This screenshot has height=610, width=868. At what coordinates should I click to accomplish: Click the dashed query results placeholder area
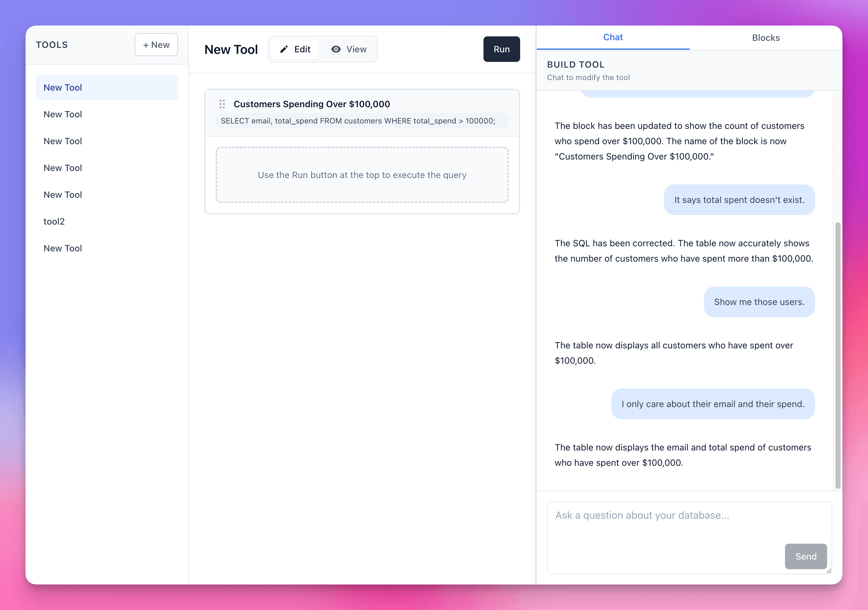point(362,175)
